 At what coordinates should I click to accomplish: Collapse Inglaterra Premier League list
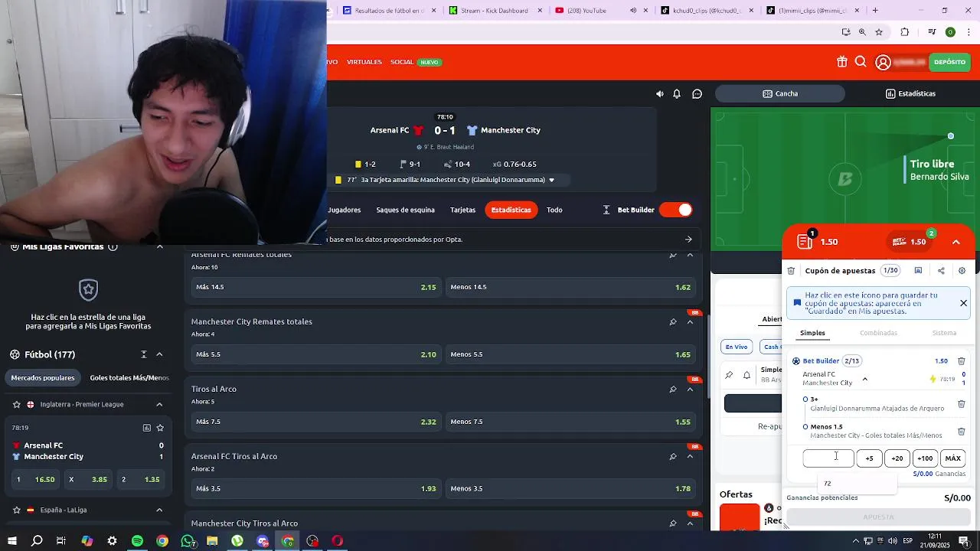(159, 404)
